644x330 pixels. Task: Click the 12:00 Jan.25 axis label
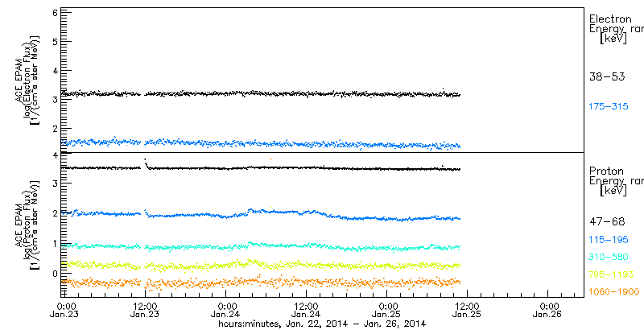pyautogui.click(x=468, y=311)
